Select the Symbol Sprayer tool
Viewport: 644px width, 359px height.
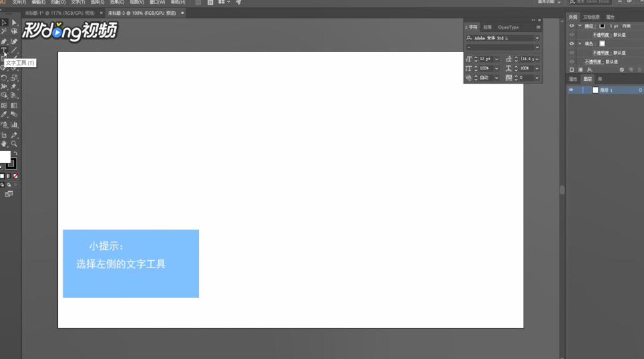(x=4, y=124)
